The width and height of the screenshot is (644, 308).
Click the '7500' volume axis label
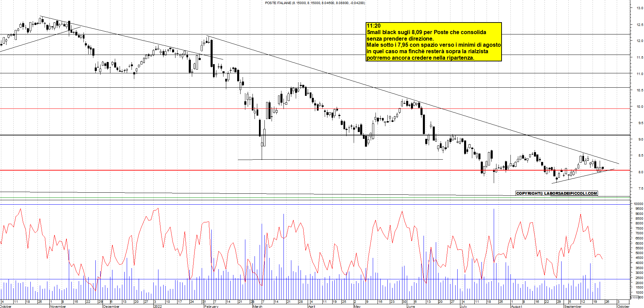point(639,229)
